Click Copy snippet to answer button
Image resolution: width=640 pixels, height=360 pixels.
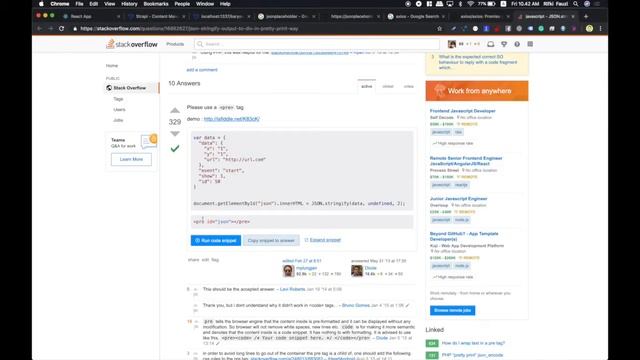tap(271, 240)
